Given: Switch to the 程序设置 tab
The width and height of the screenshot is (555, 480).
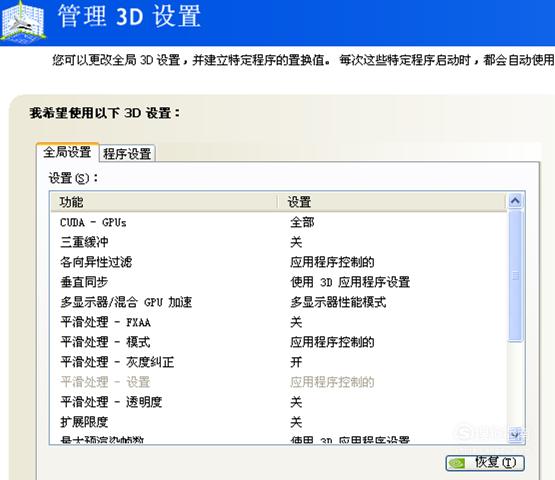Looking at the screenshot, I should (127, 154).
